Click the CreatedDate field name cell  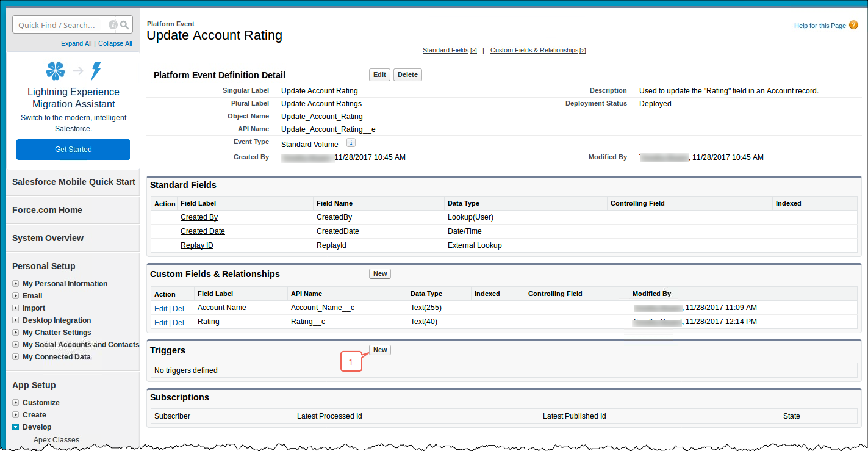pos(338,231)
